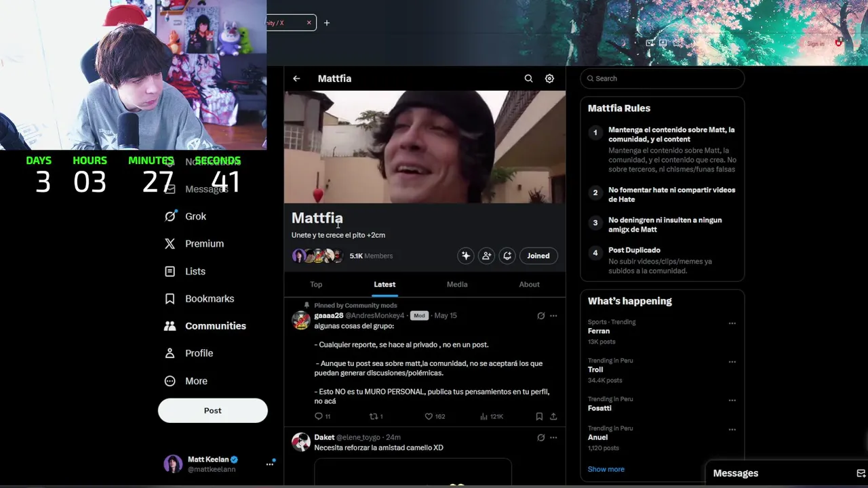Screen dimensions: 868x488
Task: Like the pinned post
Action: point(435,417)
